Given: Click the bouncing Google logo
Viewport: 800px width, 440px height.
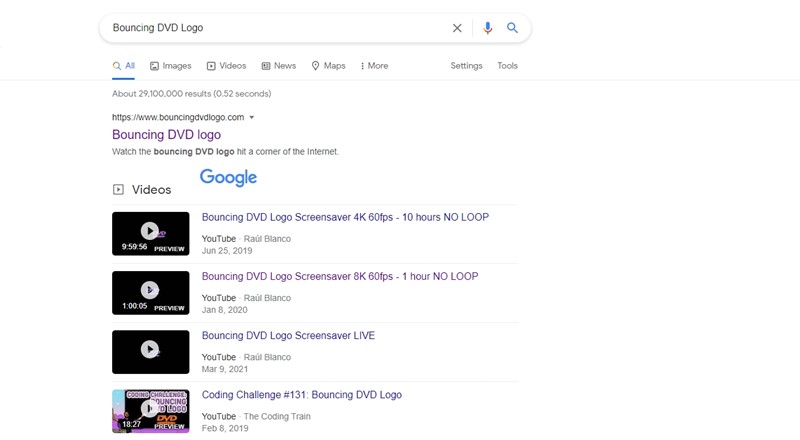Looking at the screenshot, I should [228, 177].
